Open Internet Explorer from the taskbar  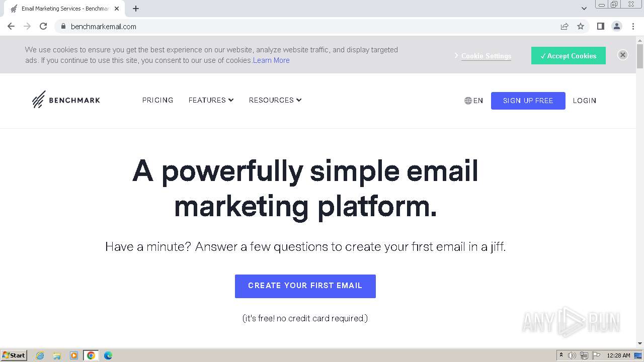coord(40,355)
